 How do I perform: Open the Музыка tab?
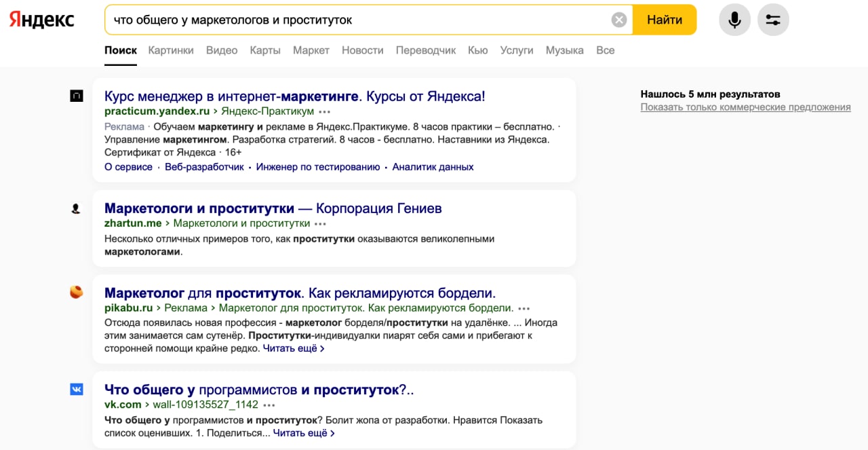(565, 50)
